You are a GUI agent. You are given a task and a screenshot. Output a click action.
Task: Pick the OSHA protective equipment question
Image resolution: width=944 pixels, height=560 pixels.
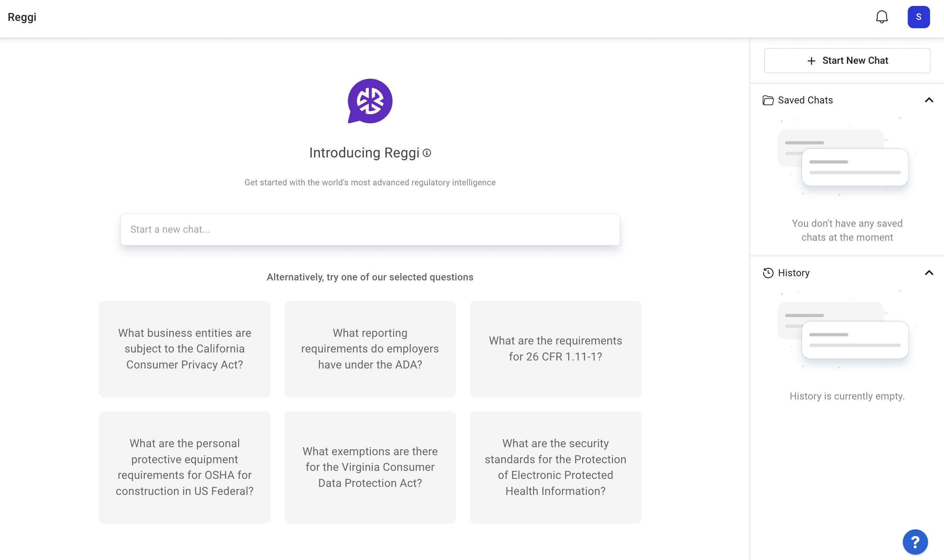tap(184, 467)
